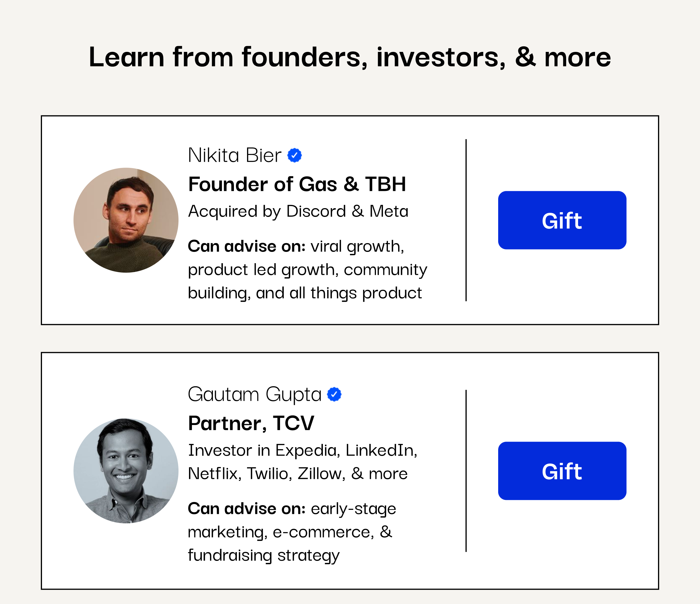Open Gautam Gupta's profile photo
The image size is (700, 604).
point(126,471)
